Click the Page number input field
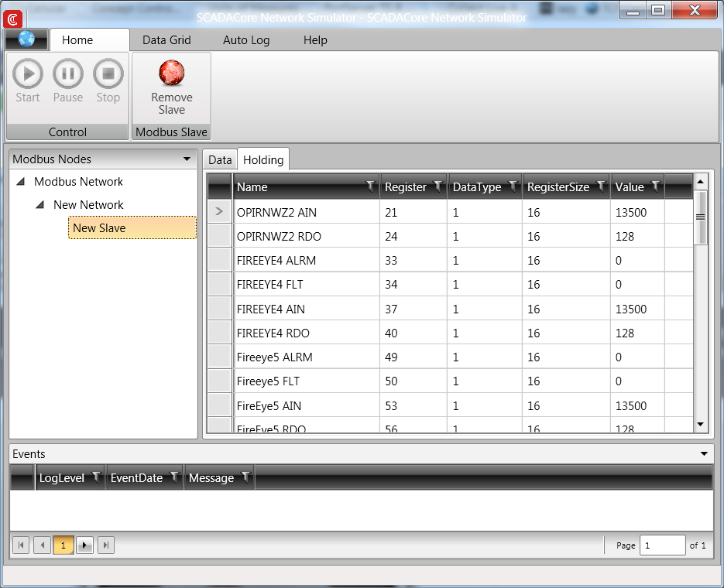Screen dimensions: 724x588 pyautogui.click(x=662, y=545)
